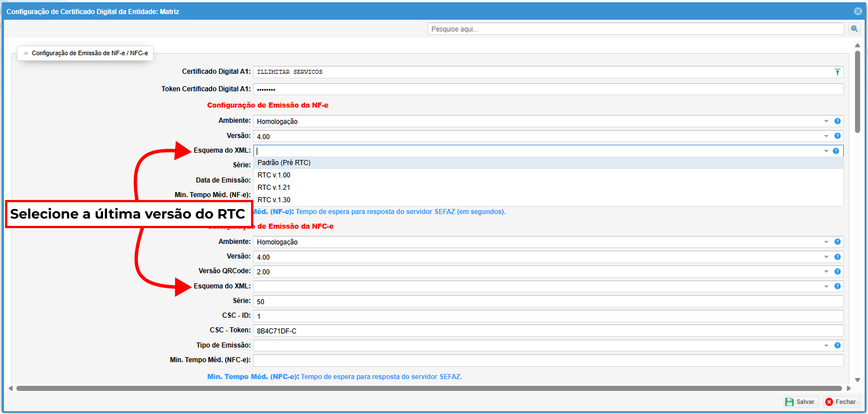This screenshot has width=868, height=414.
Task: Pick RTC v.1.21 in the dropdown list
Action: click(274, 188)
